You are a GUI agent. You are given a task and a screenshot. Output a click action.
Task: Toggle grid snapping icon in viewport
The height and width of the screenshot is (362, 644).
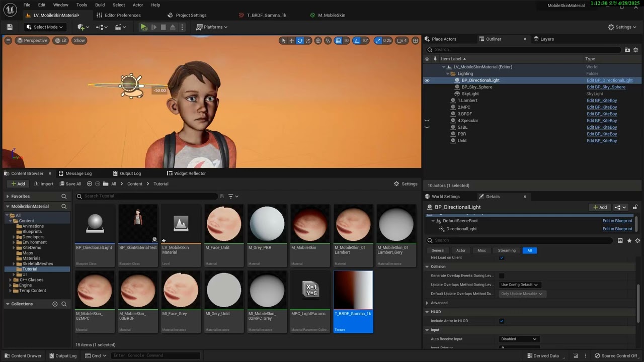click(x=338, y=41)
